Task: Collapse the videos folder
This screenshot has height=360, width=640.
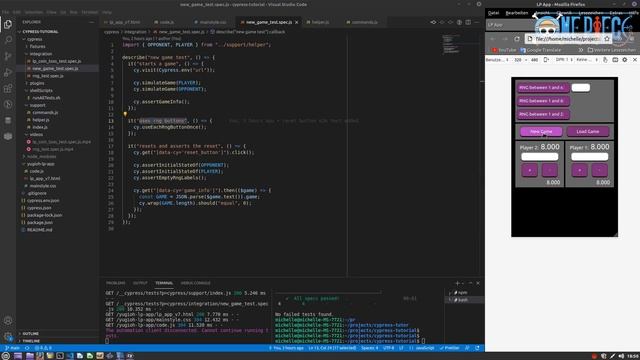Action: (x=36, y=134)
